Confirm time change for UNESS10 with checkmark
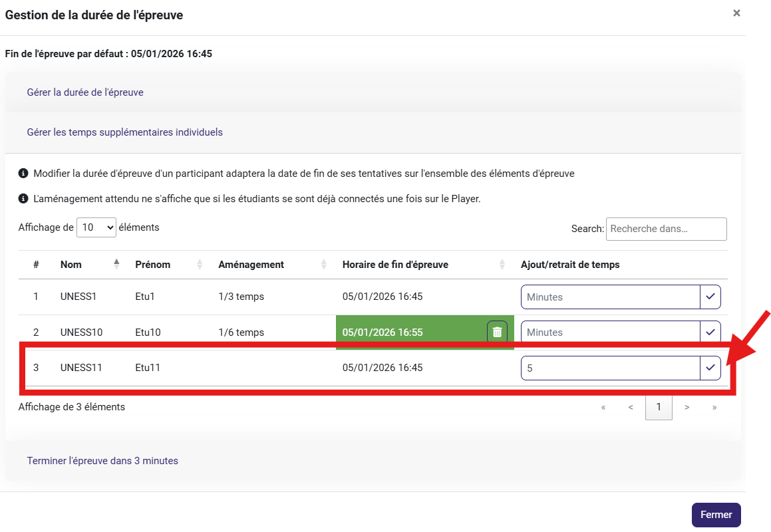This screenshot has width=771, height=532. [710, 331]
